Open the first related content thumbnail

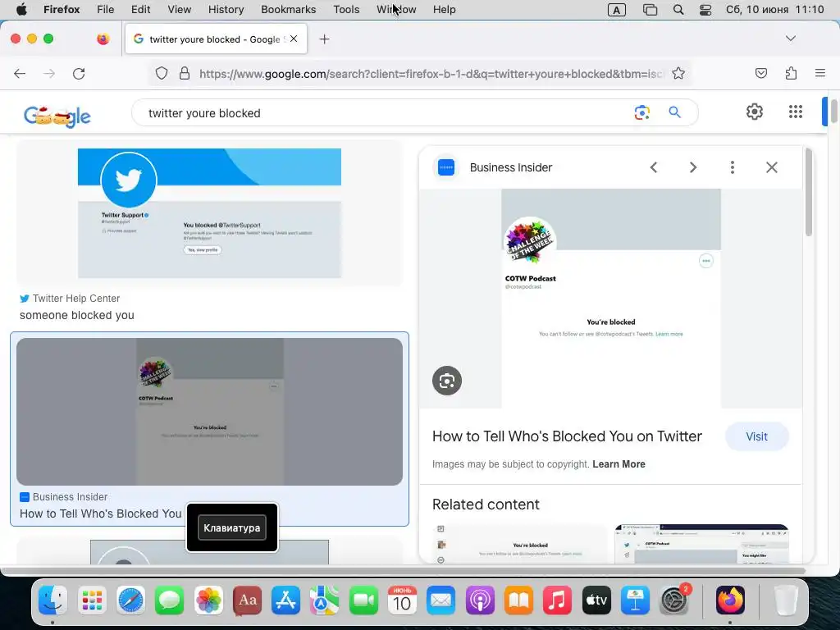coord(519,544)
